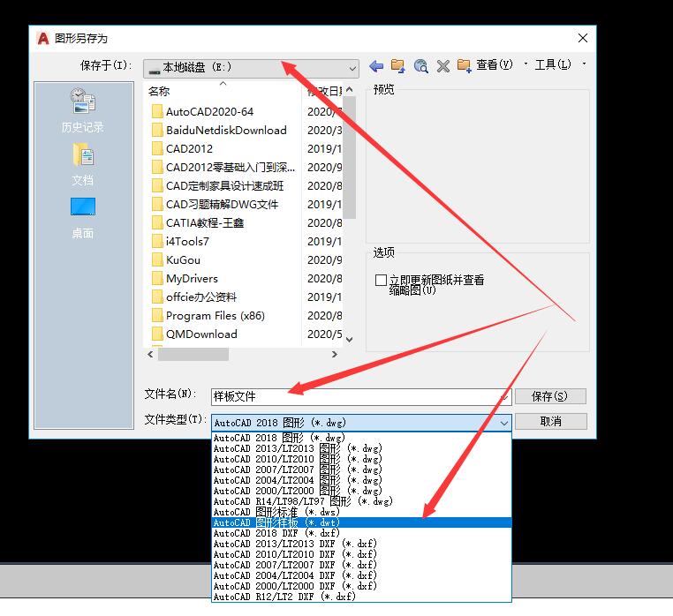Choose AutoCAD 2010/LT2010 图形 (*.dwg)
Image resolution: width=673 pixels, height=616 pixels.
coord(361,459)
